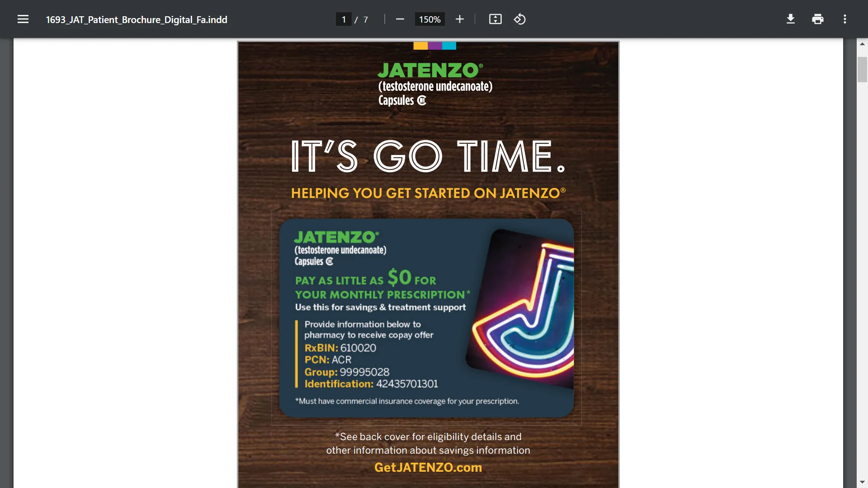Click the document title 1693_JAT_Patient_Brochure_Digital_Fa.indd
868x488 pixels.
click(x=137, y=19)
